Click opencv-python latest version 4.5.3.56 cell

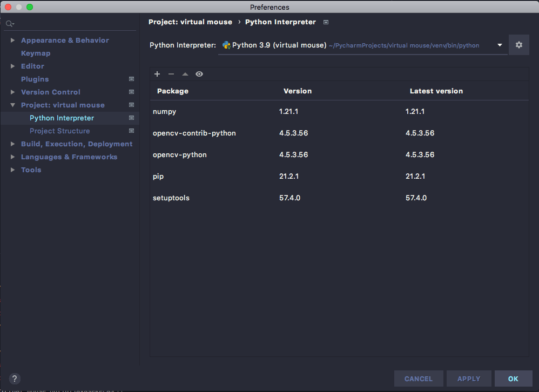420,154
